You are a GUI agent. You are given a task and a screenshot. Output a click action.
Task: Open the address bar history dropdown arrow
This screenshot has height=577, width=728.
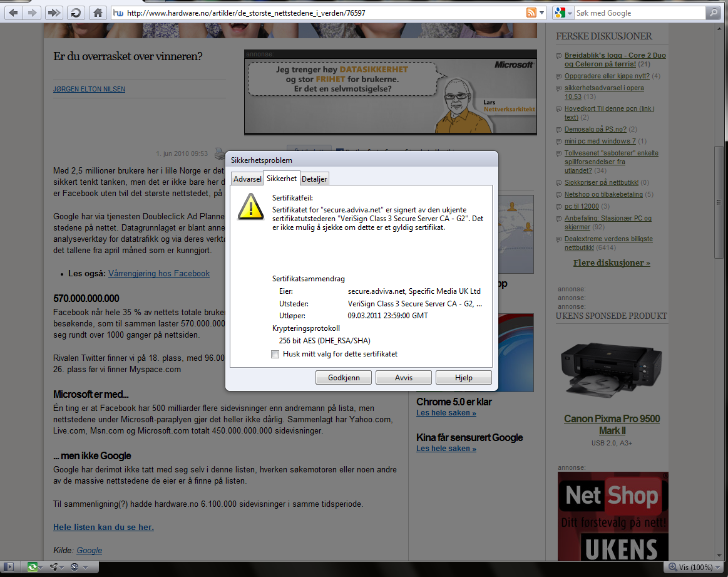541,13
